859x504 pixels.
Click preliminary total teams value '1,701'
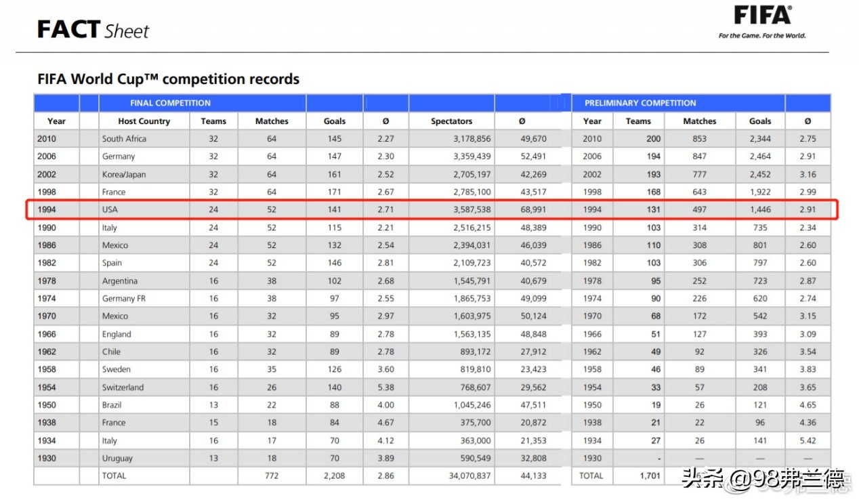[650, 476]
